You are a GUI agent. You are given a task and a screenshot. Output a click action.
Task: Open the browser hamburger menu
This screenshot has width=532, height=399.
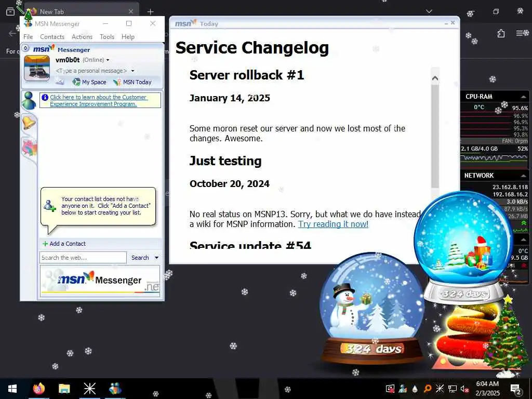click(520, 33)
